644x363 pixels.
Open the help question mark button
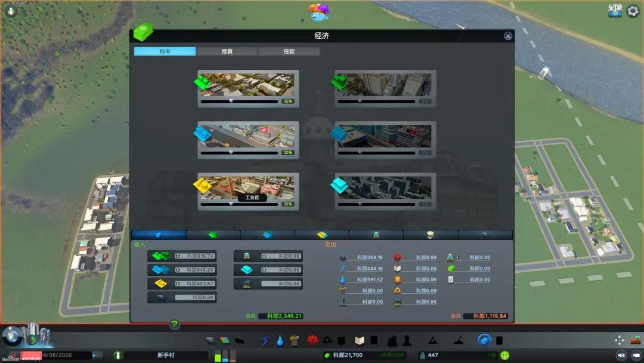[174, 324]
